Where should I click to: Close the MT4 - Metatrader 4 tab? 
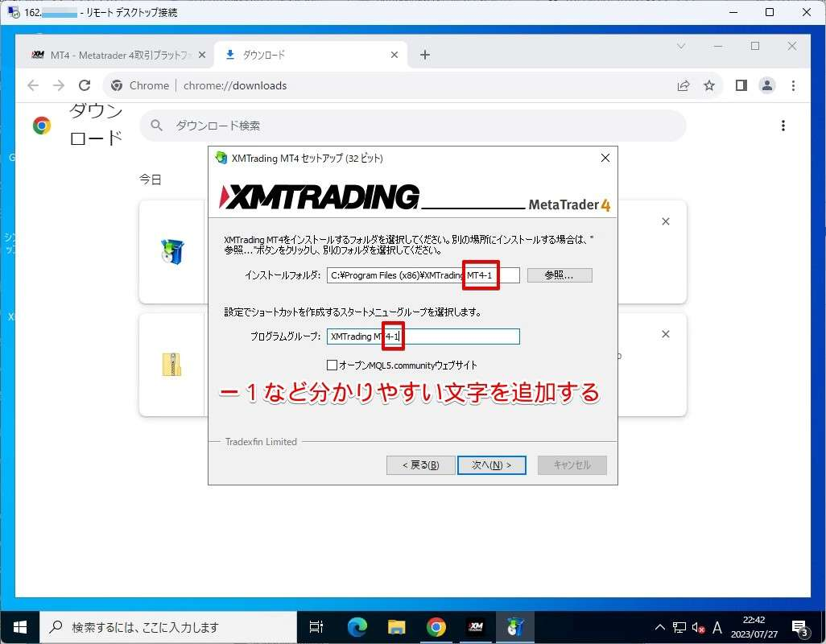202,55
